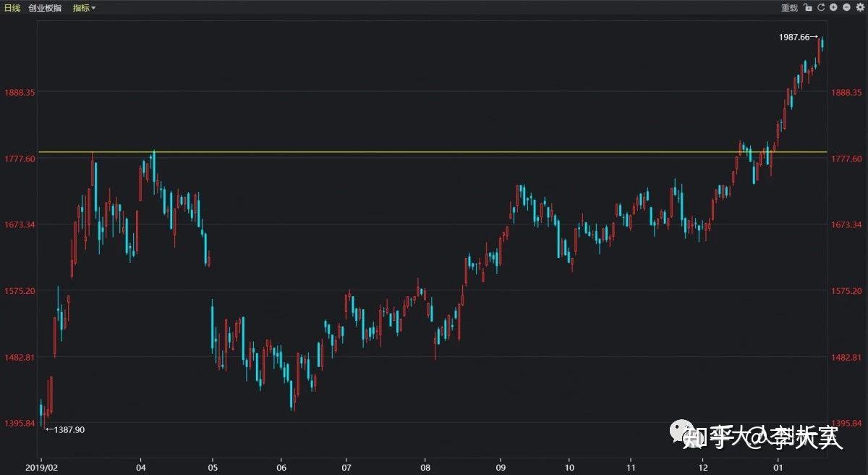Click left axis value 1888.35

tap(20, 93)
